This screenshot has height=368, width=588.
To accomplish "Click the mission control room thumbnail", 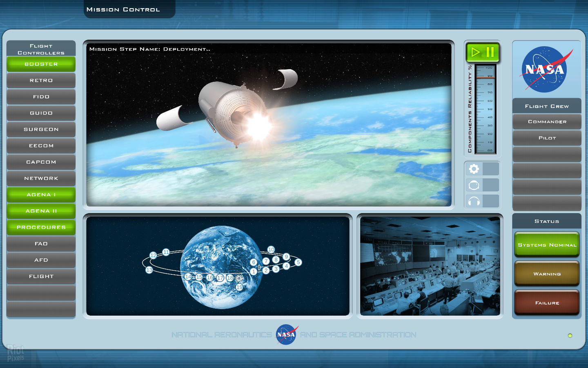I will (x=430, y=266).
